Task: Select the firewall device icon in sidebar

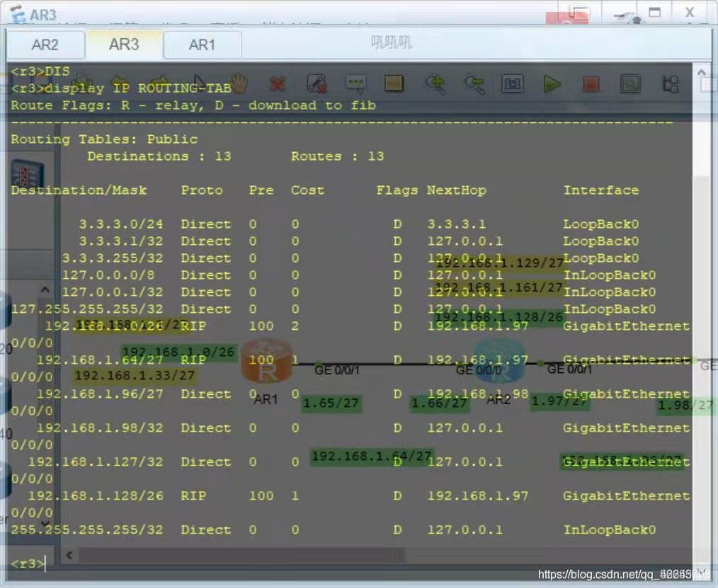Action: click(x=27, y=174)
